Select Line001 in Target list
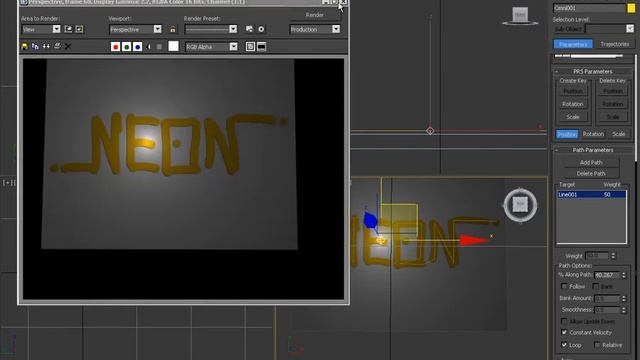Image resolution: width=640 pixels, height=360 pixels. 591,195
